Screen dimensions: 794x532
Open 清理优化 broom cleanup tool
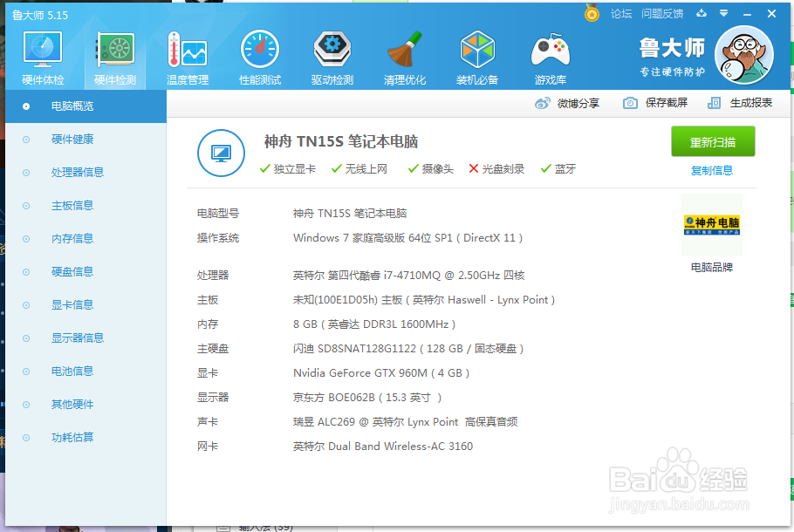[405, 58]
